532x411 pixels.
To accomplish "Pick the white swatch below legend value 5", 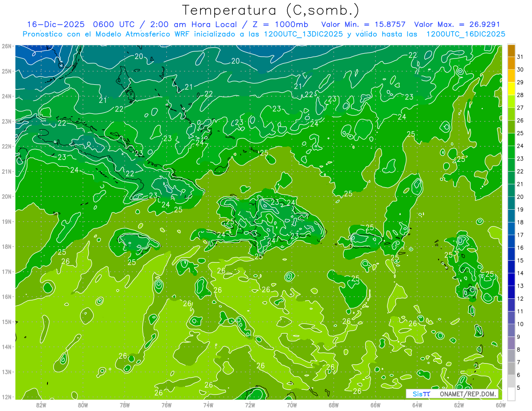I will (x=512, y=394).
